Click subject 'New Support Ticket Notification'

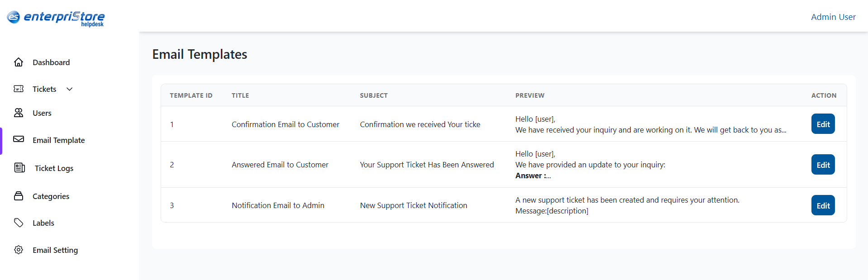[x=414, y=205]
